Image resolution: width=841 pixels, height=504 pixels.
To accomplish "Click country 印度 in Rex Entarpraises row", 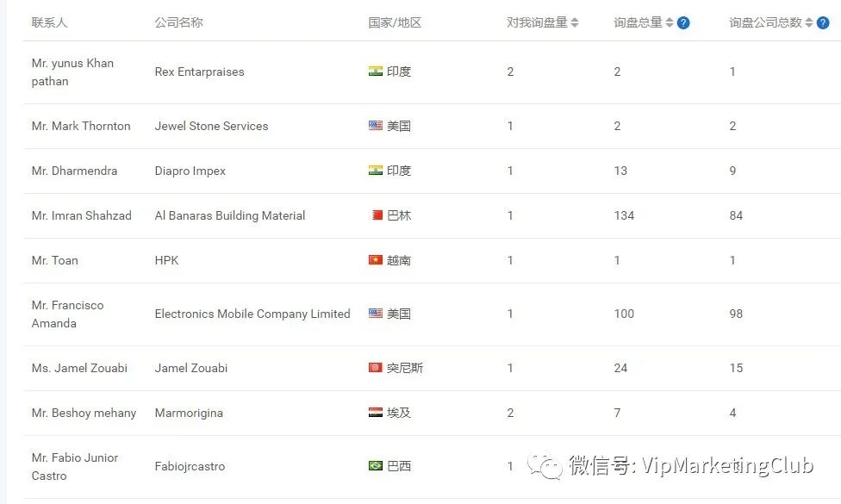I will (x=399, y=72).
